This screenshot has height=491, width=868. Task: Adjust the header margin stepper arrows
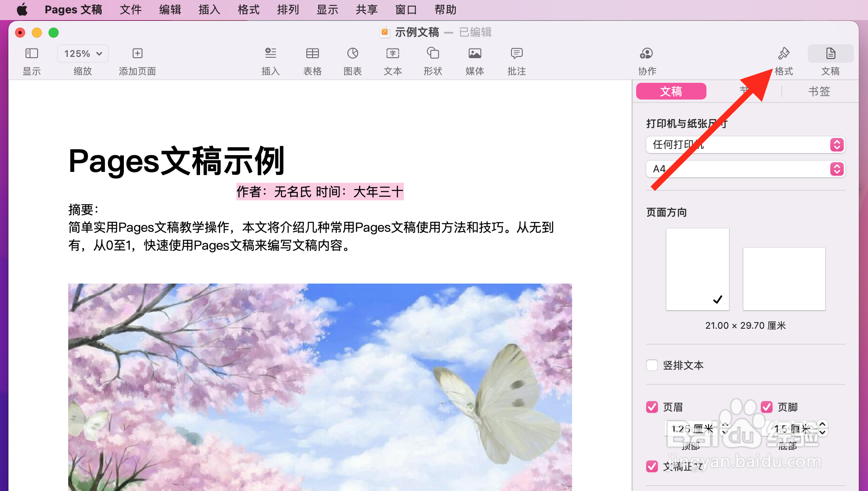724,429
